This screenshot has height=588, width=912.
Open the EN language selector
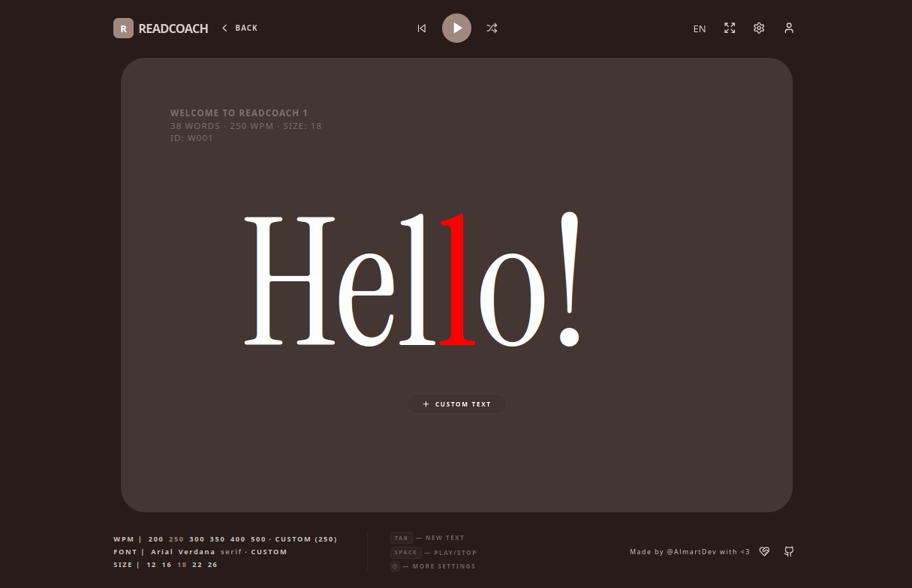click(x=700, y=29)
